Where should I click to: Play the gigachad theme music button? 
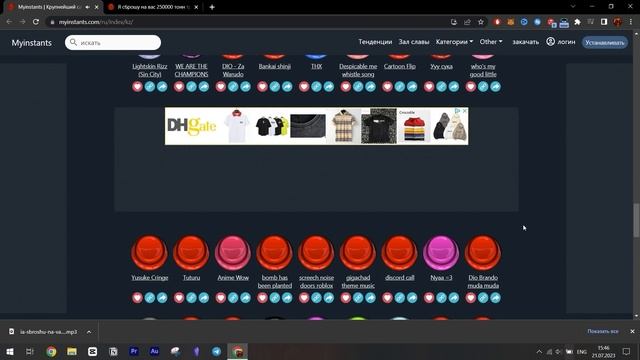358,253
